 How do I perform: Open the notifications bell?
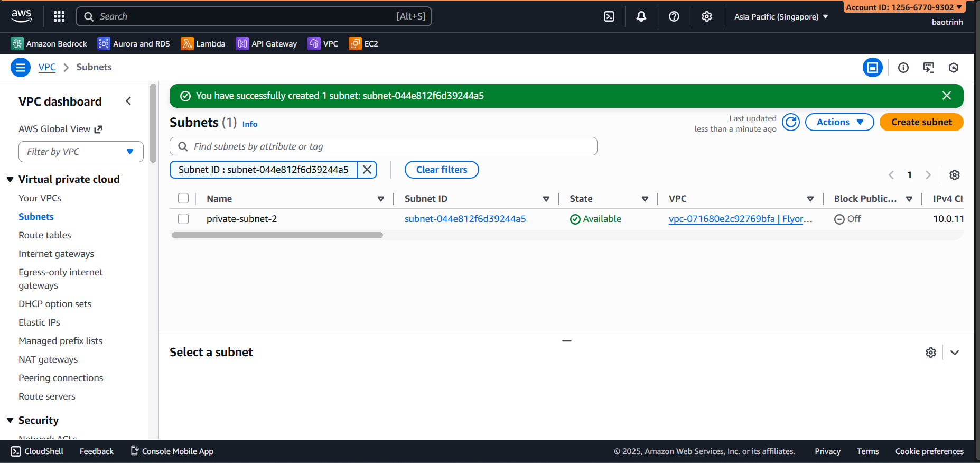[x=641, y=16]
